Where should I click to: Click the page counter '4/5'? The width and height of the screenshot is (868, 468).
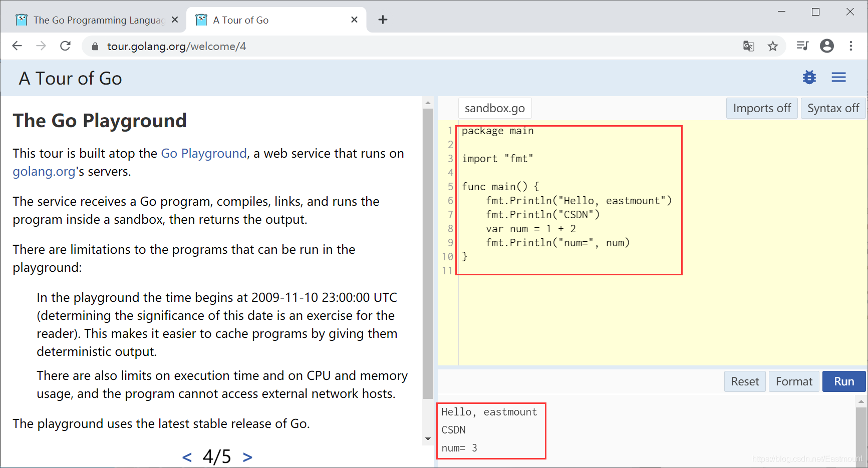click(217, 456)
